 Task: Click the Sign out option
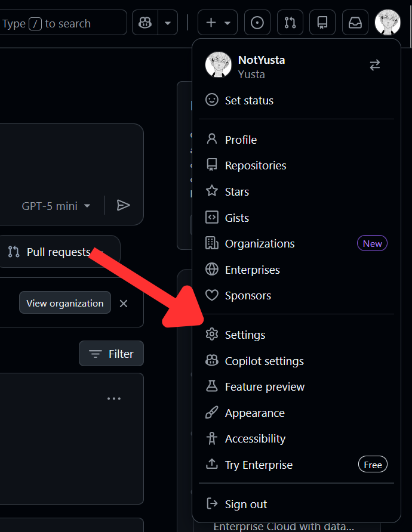pyautogui.click(x=245, y=504)
